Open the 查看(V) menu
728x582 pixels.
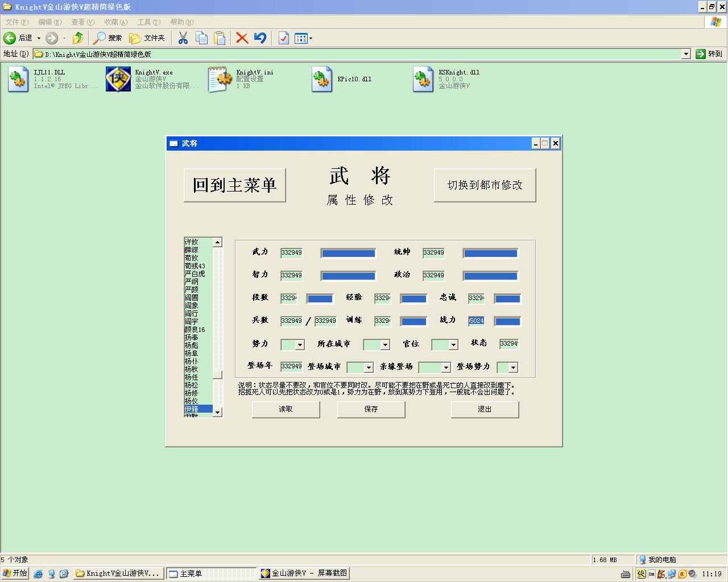82,22
